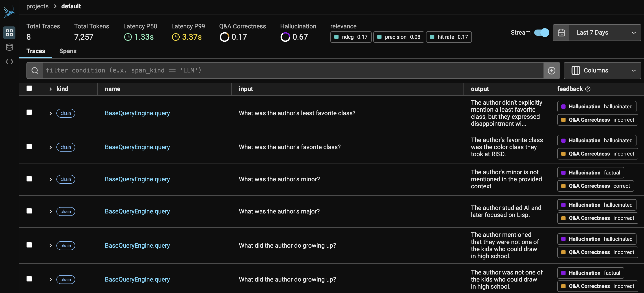Turn off the Stream toggle

point(542,33)
